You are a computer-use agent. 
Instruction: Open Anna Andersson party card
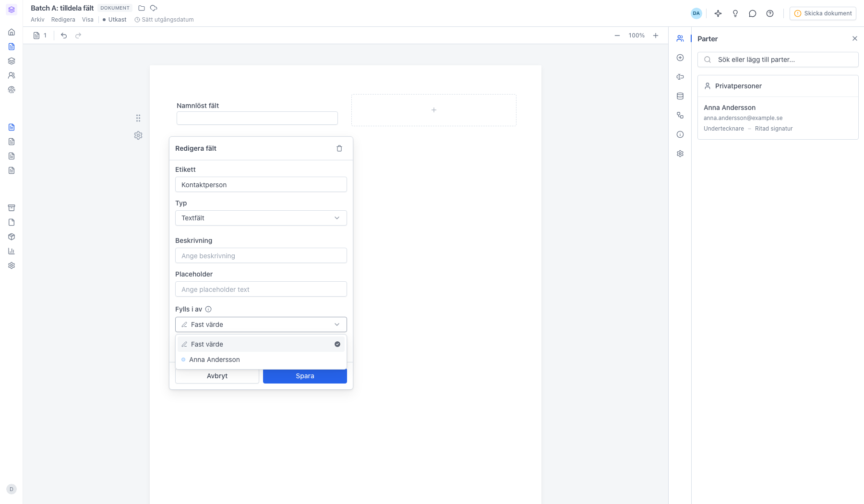[778, 118]
